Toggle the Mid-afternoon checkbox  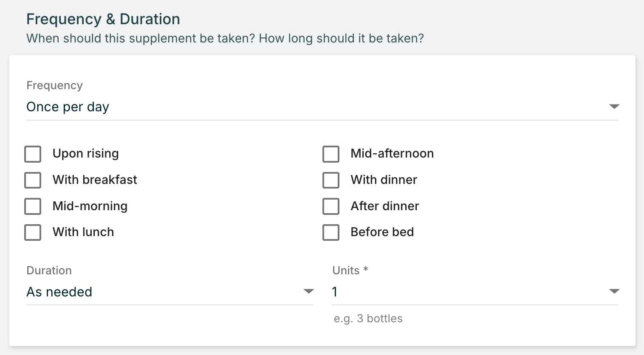331,154
